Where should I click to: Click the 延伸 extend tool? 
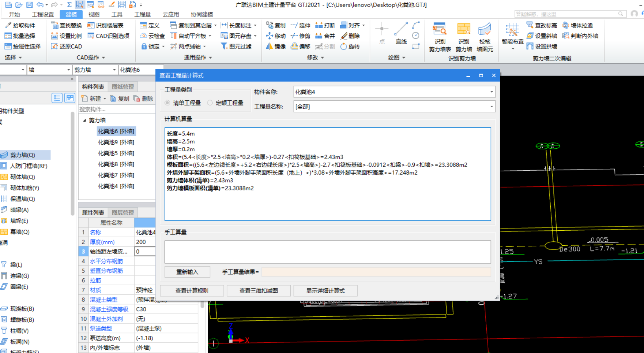(x=301, y=25)
